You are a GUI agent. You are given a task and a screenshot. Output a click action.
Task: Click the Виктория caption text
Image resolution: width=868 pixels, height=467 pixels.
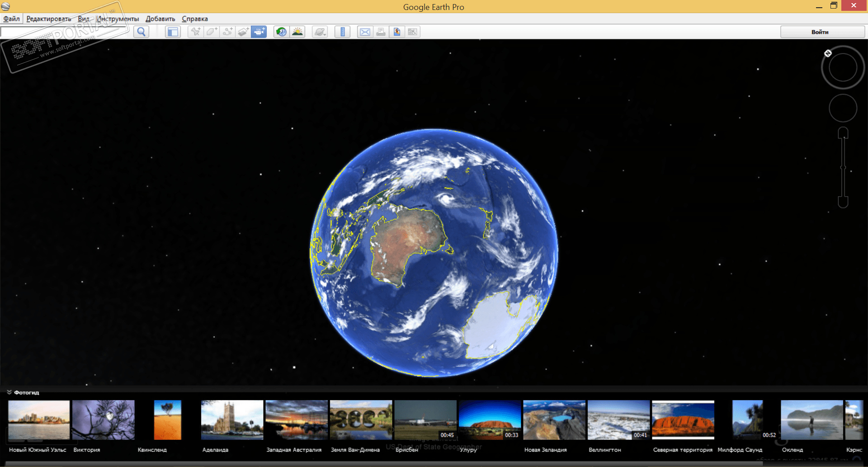click(87, 450)
